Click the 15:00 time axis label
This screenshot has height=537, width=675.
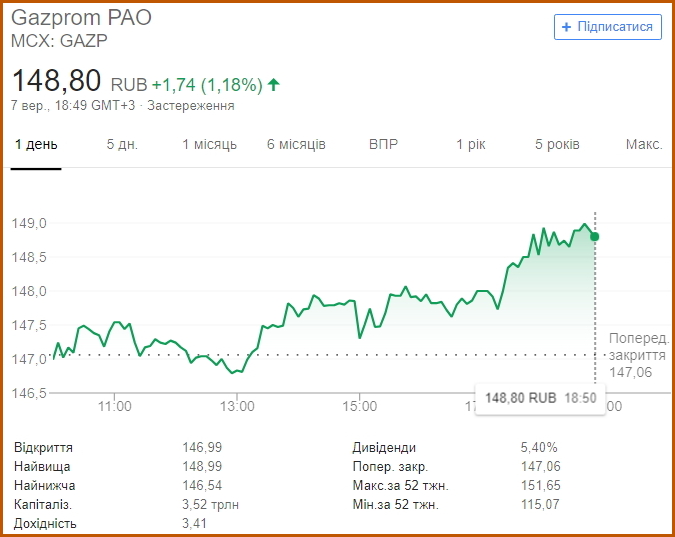(359, 406)
